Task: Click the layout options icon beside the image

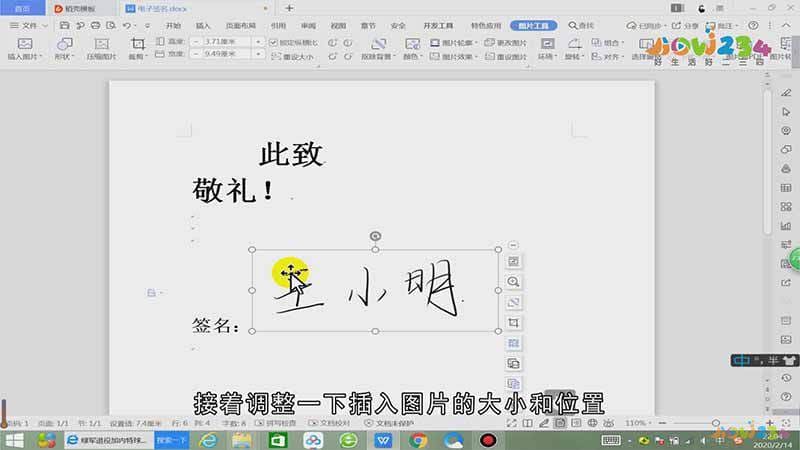Action: coord(513,261)
